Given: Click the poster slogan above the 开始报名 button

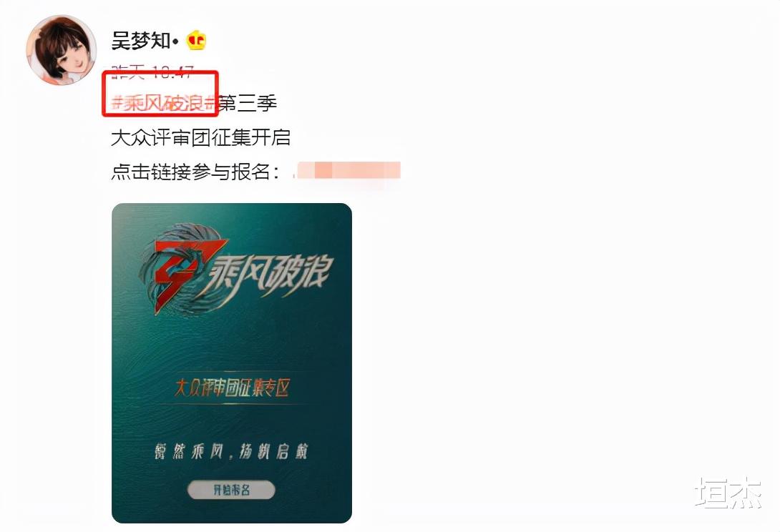Looking at the screenshot, I should coord(231,451).
